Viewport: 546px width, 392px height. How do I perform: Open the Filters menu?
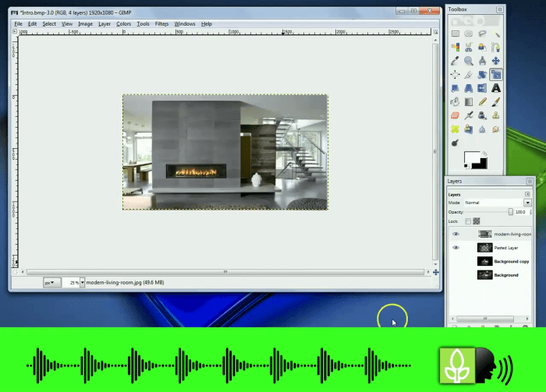click(x=162, y=24)
